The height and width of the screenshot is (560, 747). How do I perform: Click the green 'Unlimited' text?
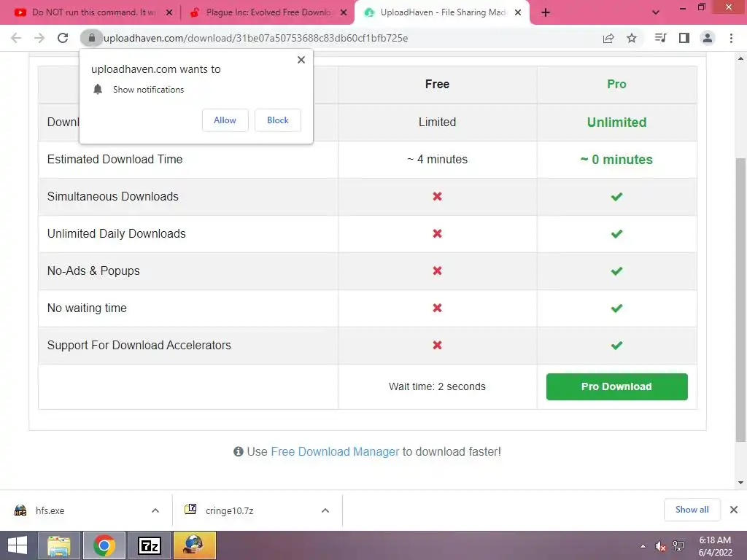[x=616, y=122]
